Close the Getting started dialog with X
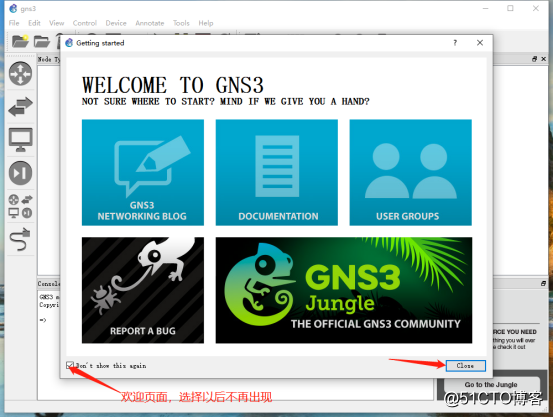The width and height of the screenshot is (553, 417). [x=480, y=43]
